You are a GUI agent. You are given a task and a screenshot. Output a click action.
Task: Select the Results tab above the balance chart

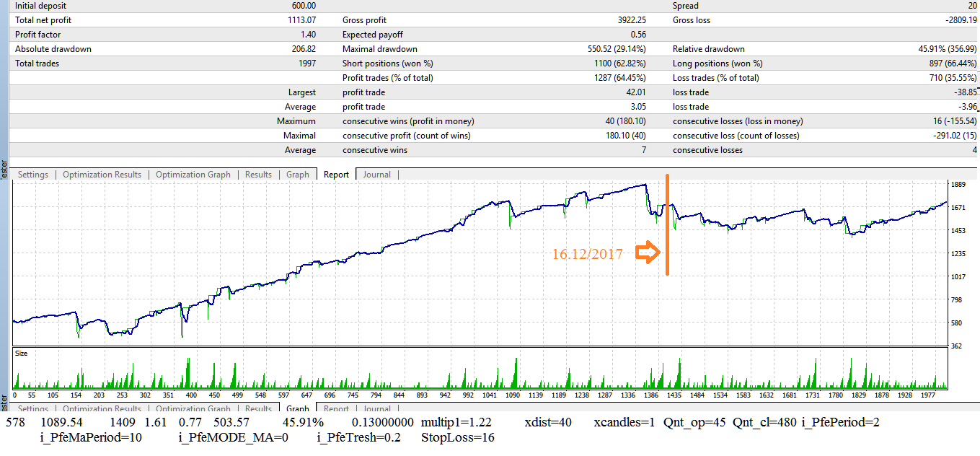(x=258, y=175)
